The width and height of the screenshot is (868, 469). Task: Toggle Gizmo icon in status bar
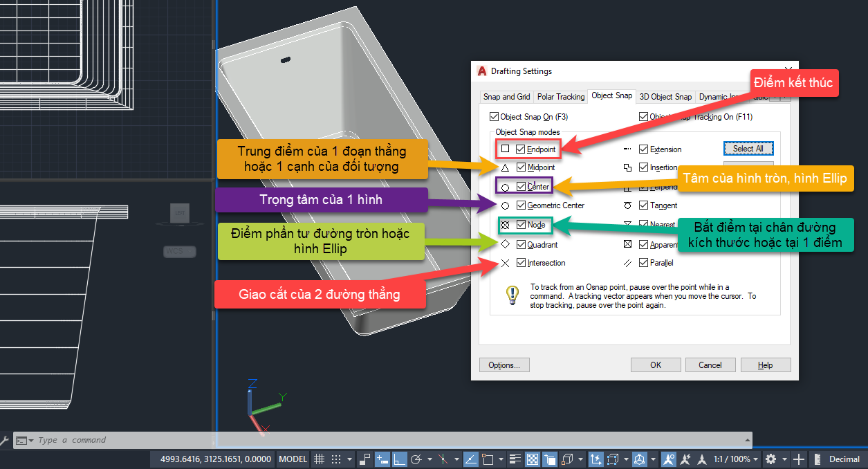click(638, 459)
